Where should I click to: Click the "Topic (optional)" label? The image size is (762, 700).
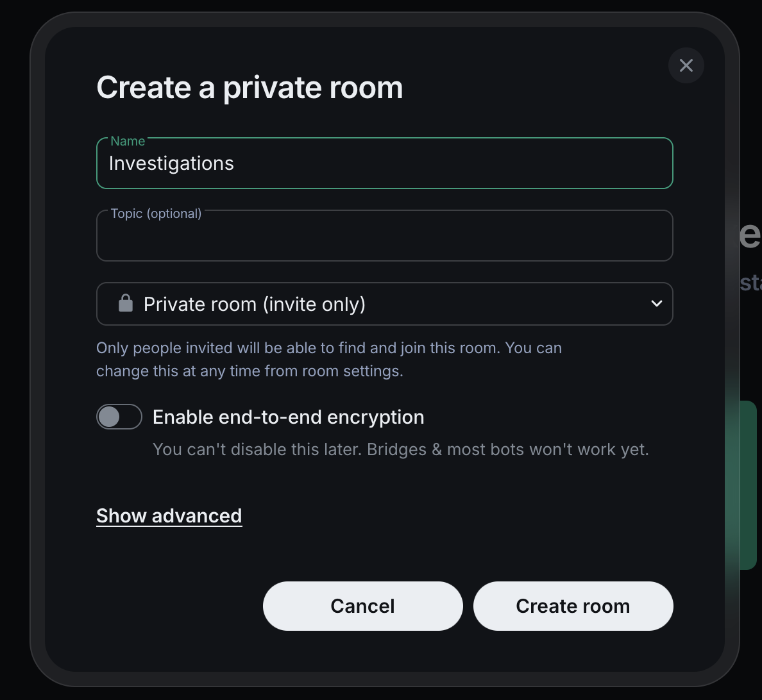click(156, 213)
